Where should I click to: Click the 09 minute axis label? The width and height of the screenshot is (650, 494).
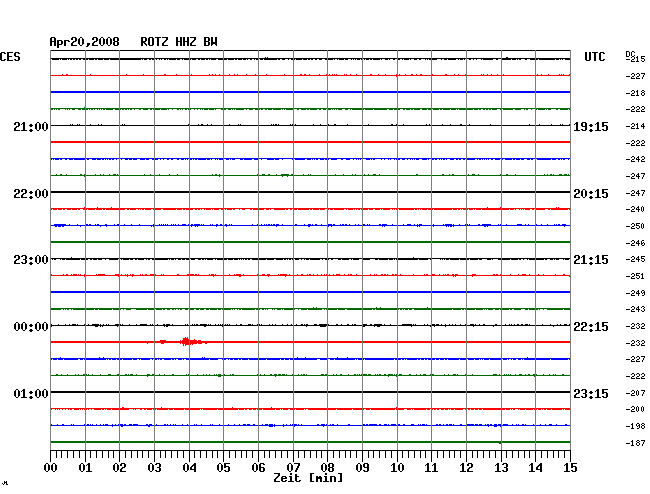362,468
